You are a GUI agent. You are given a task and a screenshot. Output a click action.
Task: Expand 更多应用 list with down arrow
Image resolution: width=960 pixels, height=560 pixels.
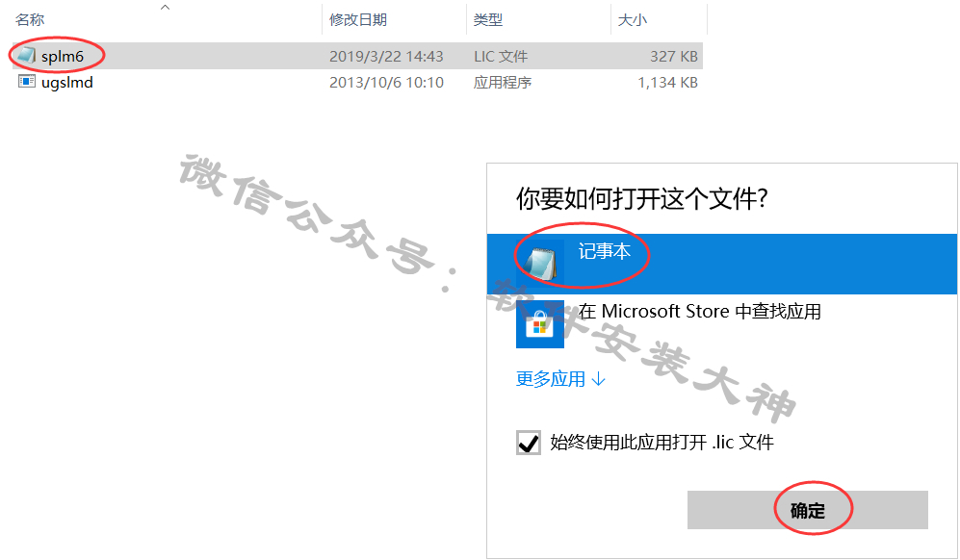560,379
